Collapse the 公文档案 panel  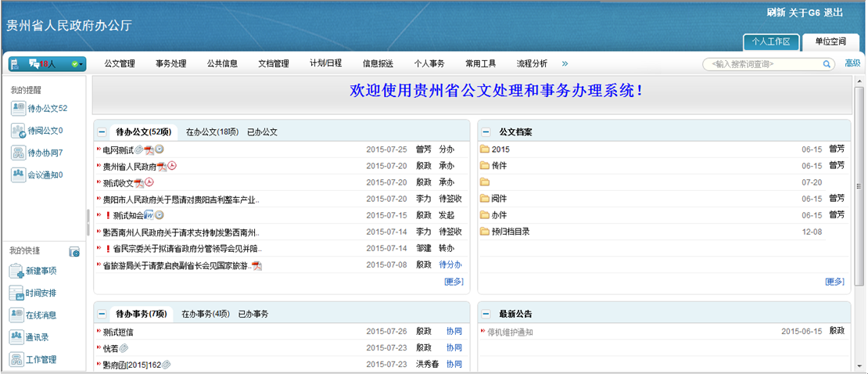tap(486, 132)
